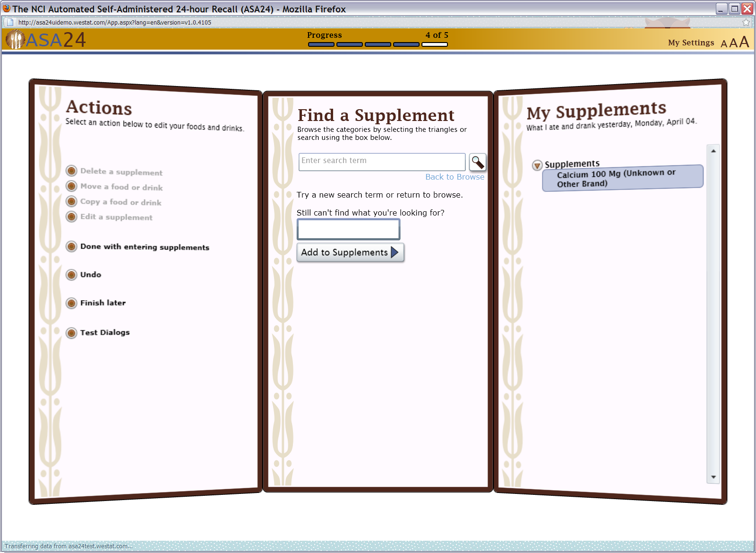This screenshot has height=553, width=756.
Task: Click the Undo bullet icon
Action: point(71,275)
